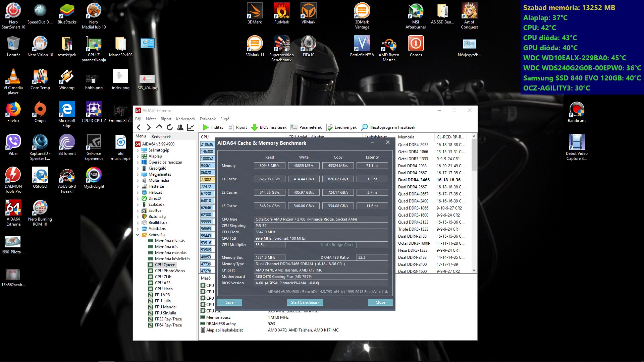The height and width of the screenshot is (362, 644).
Task: Click the up-level arrow in AIDA64 toolbar
Action: pyautogui.click(x=159, y=127)
